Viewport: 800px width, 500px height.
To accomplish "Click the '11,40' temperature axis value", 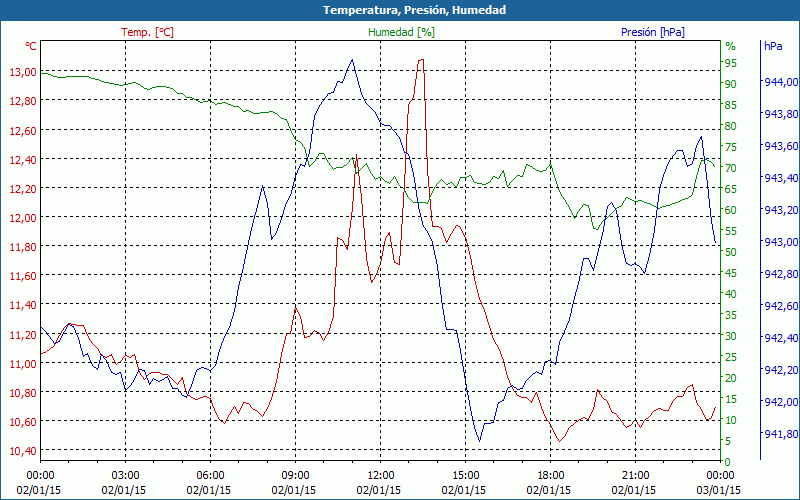I will click(x=23, y=305).
